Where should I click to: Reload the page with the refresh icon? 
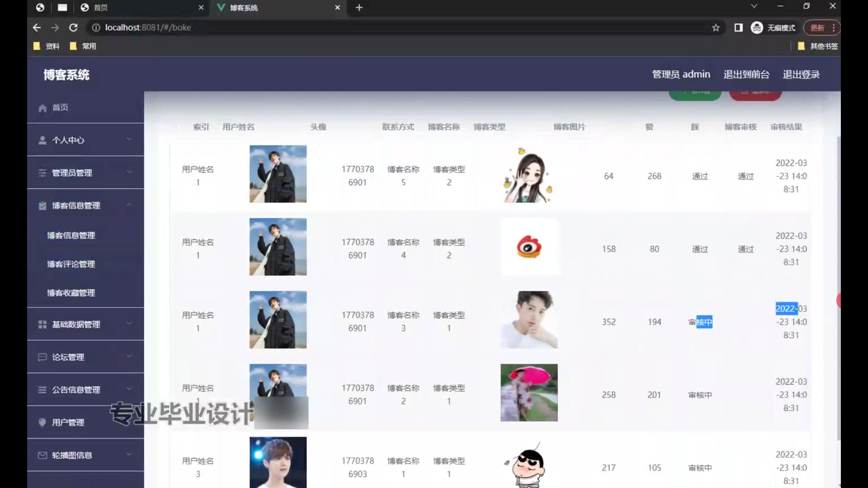pos(73,28)
